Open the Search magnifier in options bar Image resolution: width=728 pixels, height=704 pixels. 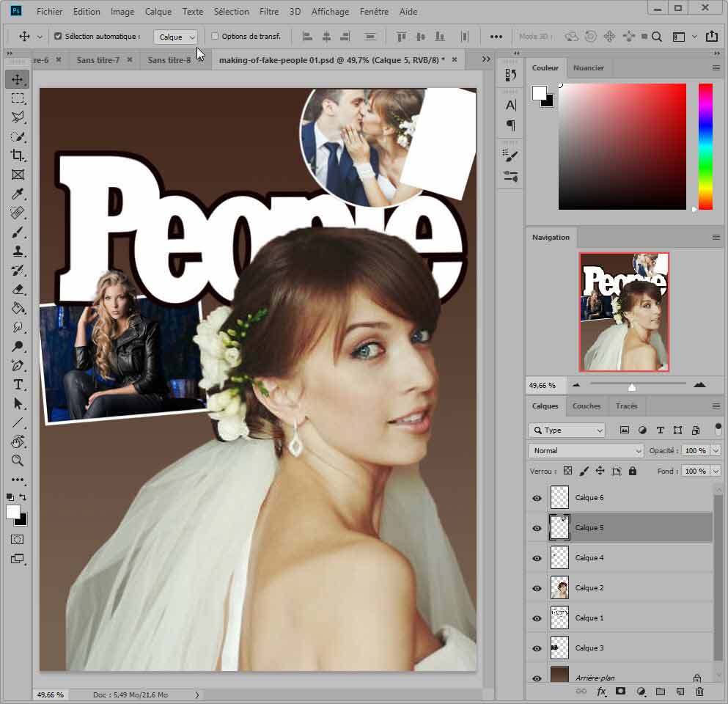pyautogui.click(x=656, y=37)
